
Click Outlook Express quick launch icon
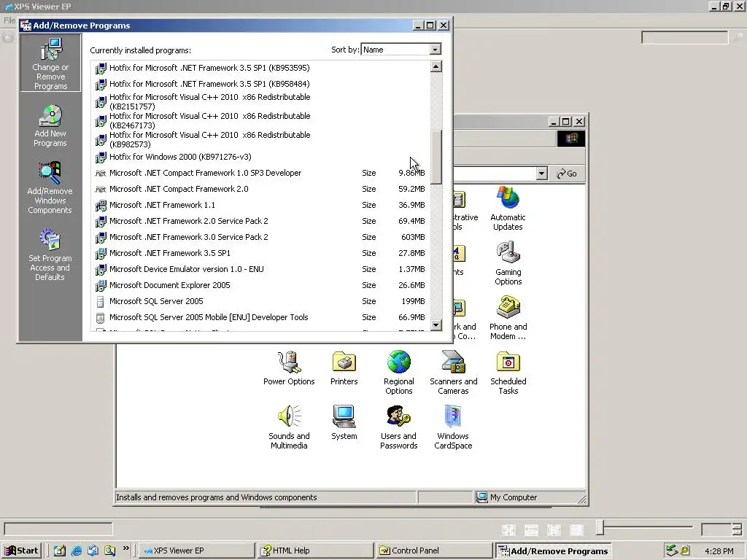coord(93,551)
